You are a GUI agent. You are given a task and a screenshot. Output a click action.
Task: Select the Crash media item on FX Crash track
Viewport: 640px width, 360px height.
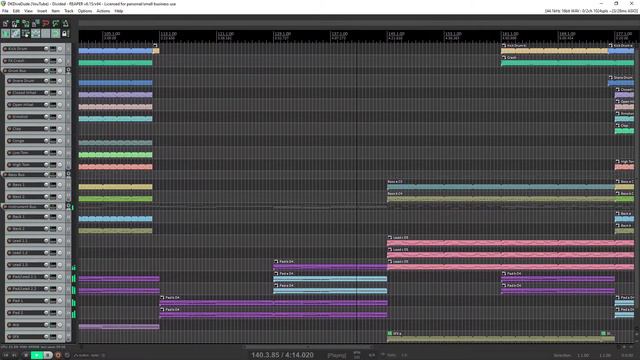pyautogui.click(x=567, y=63)
